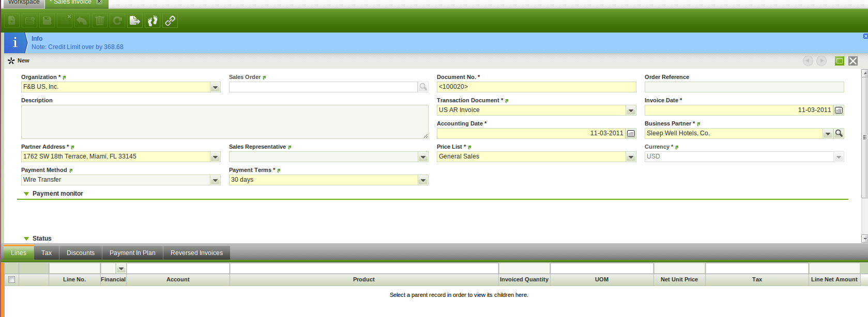Open the disabled Currency dropdown arrow

pyautogui.click(x=839, y=157)
